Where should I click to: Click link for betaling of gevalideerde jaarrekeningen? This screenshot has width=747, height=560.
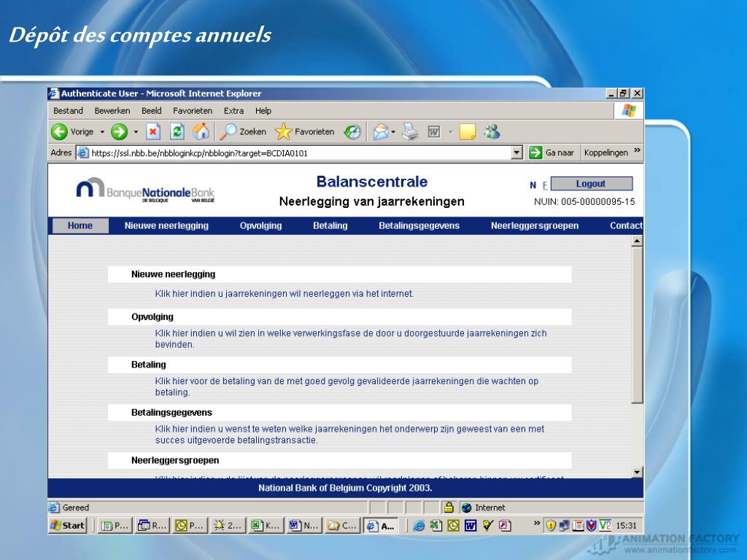coord(347,386)
